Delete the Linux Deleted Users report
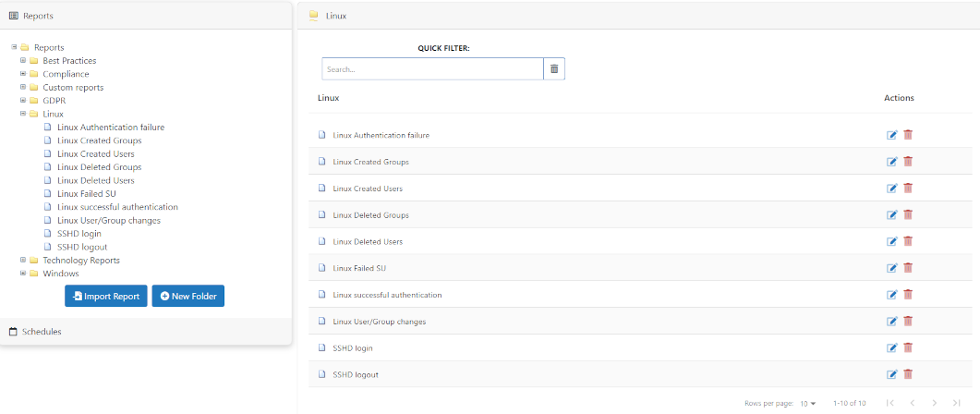The width and height of the screenshot is (980, 414). [908, 241]
